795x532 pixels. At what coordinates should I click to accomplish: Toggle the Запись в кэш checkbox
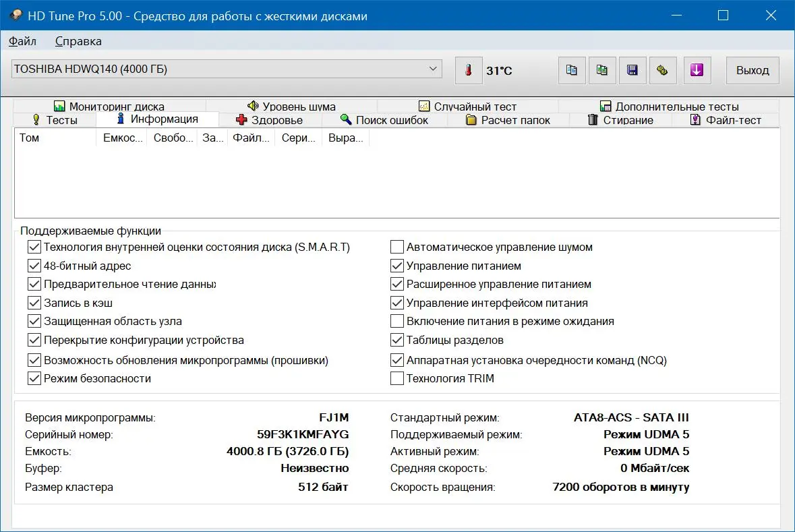[x=34, y=303]
